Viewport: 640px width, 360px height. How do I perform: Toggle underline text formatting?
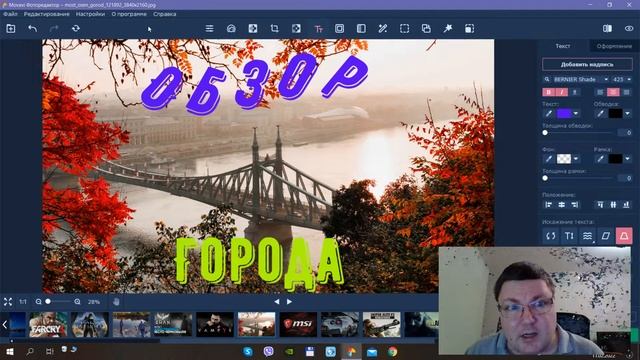click(575, 92)
